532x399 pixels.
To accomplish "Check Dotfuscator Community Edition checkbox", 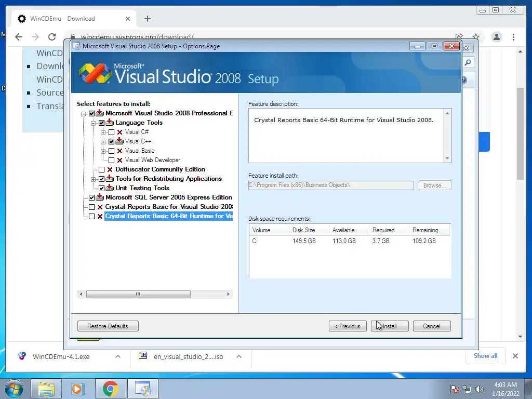I will click(x=101, y=170).
